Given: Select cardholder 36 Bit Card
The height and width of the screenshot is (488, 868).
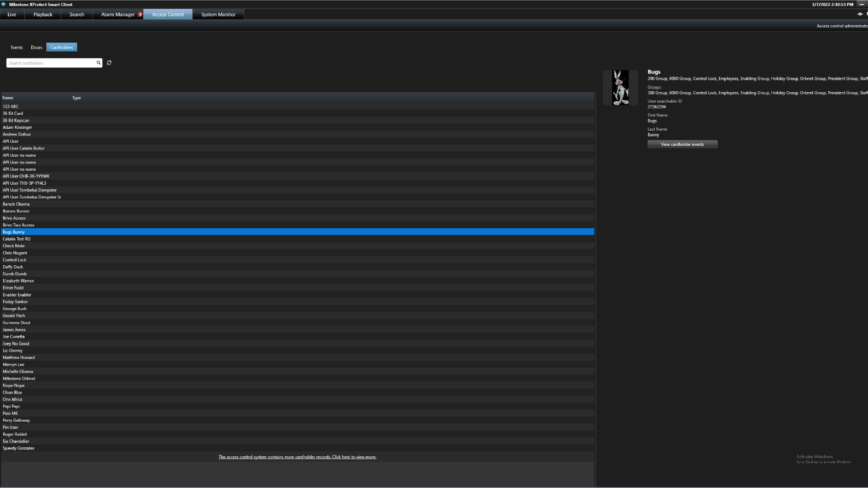Looking at the screenshot, I should point(297,113).
